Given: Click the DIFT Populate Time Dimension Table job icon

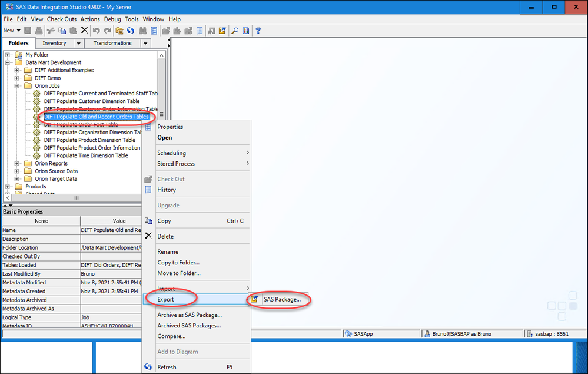Looking at the screenshot, I should tap(37, 155).
